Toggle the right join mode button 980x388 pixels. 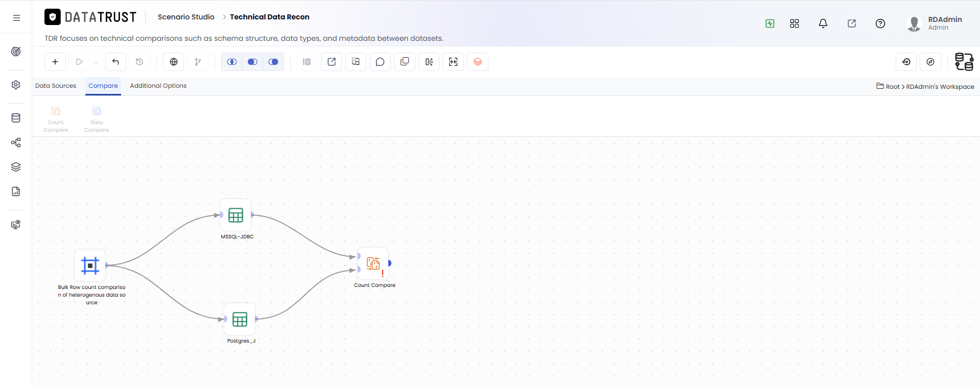(273, 62)
